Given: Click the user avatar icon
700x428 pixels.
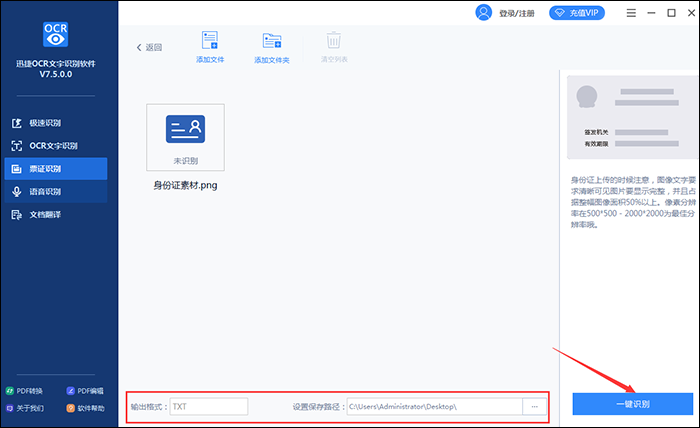Looking at the screenshot, I should (483, 12).
